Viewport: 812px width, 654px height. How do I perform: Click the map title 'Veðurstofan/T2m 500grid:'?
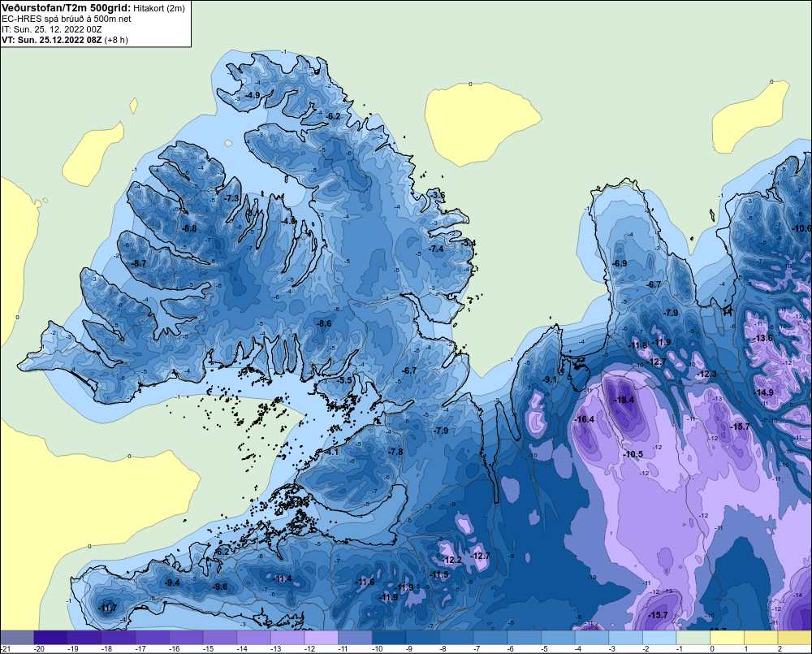67,8
